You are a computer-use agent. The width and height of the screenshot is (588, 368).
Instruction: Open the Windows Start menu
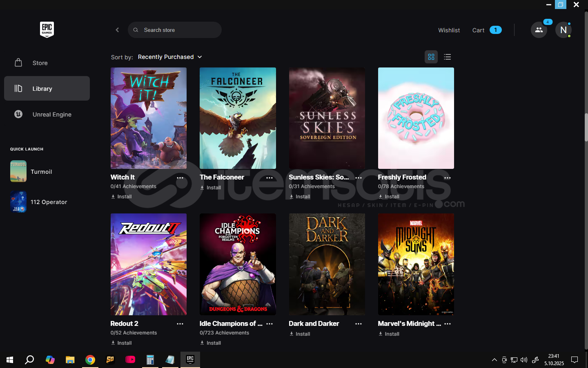coord(10,360)
